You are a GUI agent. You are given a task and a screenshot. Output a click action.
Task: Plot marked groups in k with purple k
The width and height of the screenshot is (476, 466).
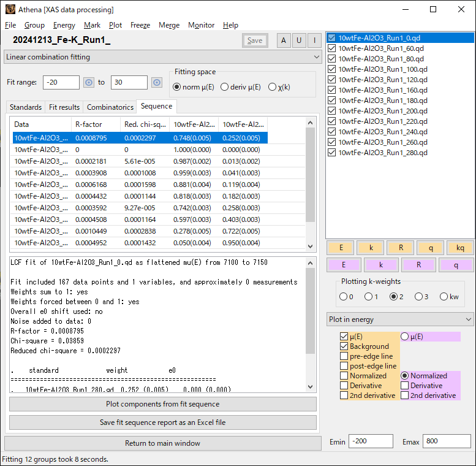pyautogui.click(x=381, y=265)
